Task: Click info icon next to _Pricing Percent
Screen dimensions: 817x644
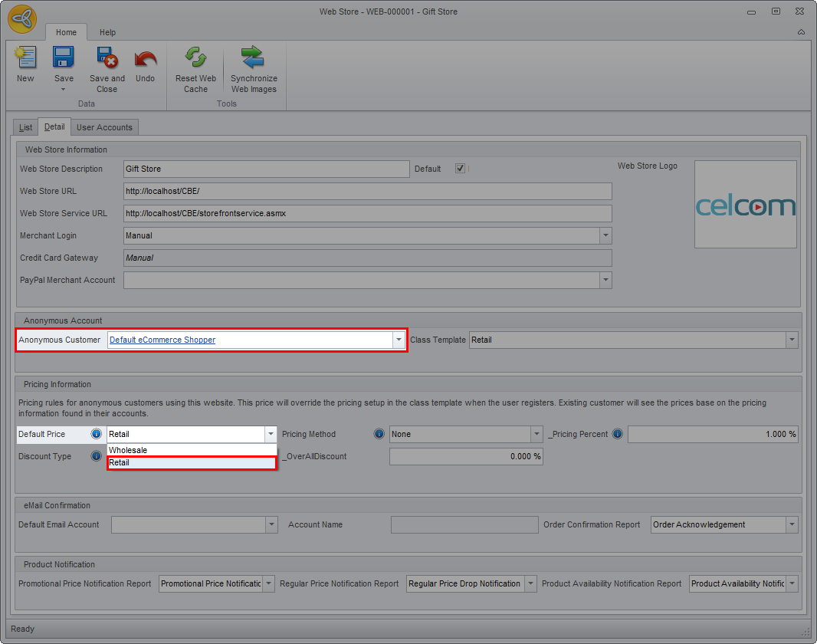Action: pyautogui.click(x=618, y=434)
